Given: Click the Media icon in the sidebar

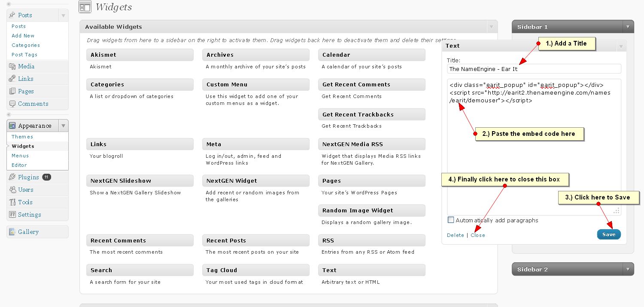Looking at the screenshot, I should [12, 66].
